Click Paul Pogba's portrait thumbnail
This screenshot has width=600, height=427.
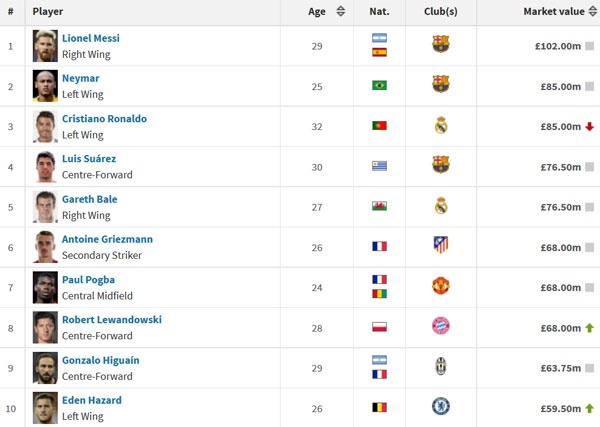click(x=45, y=286)
